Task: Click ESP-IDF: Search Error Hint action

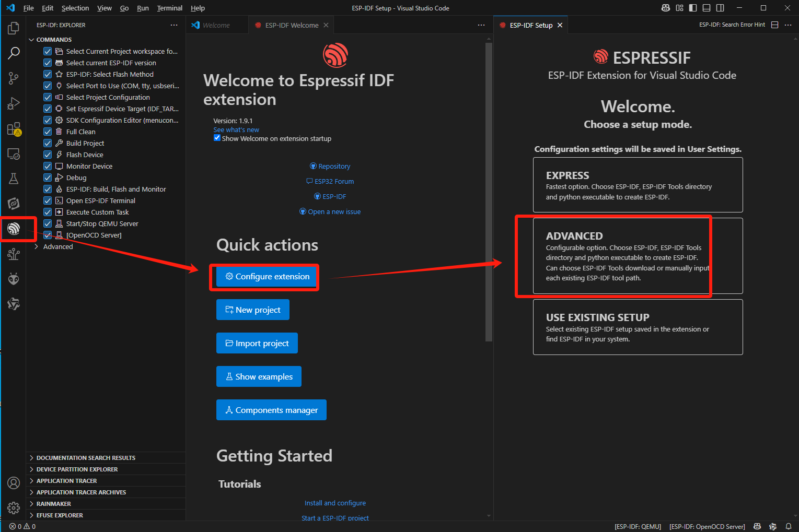Action: [x=732, y=25]
